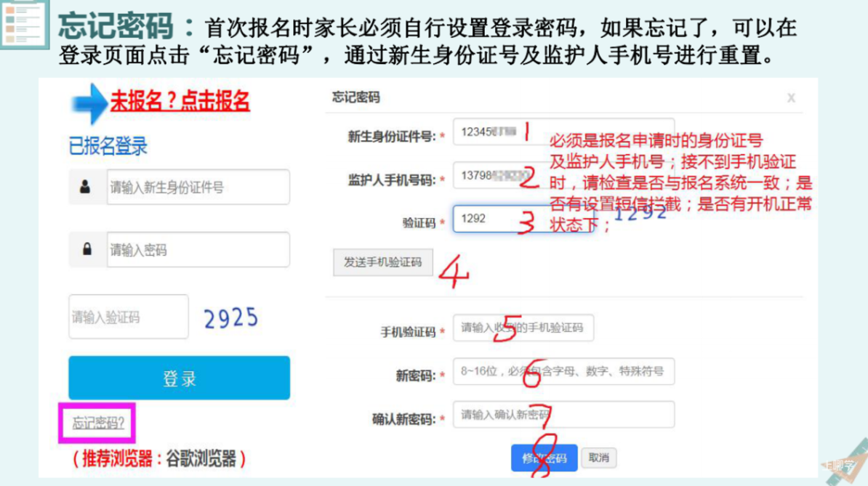Open the 未报名？点击报名 link
Image resolution: width=868 pixels, height=486 pixels.
pos(180,101)
